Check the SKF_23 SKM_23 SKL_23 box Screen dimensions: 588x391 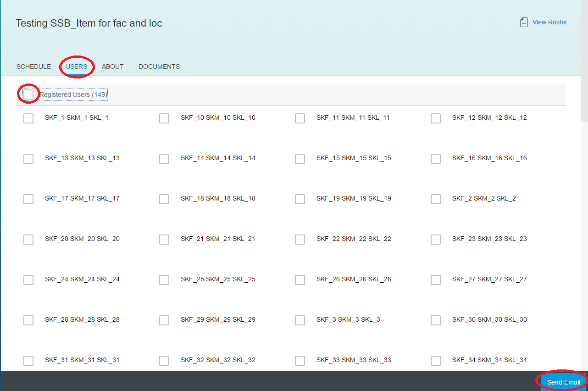click(x=436, y=240)
